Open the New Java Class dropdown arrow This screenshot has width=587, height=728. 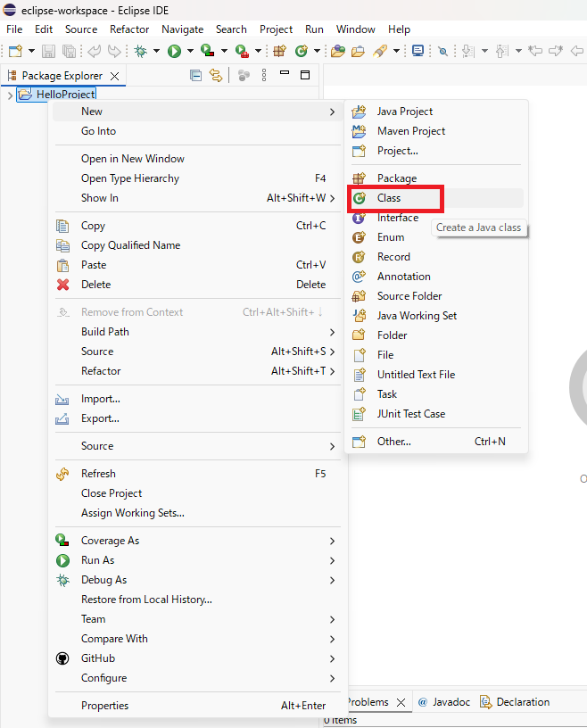[317, 51]
